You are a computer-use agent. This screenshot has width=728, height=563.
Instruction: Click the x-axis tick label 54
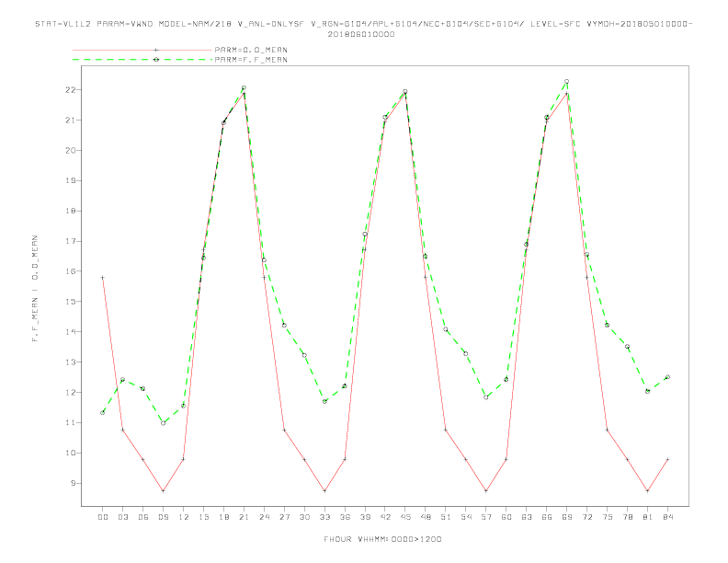coord(466,517)
